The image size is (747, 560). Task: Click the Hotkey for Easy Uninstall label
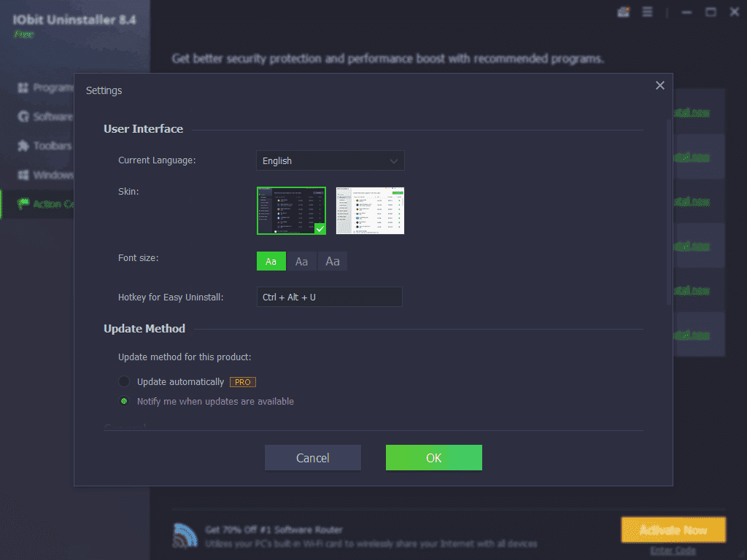click(x=171, y=297)
